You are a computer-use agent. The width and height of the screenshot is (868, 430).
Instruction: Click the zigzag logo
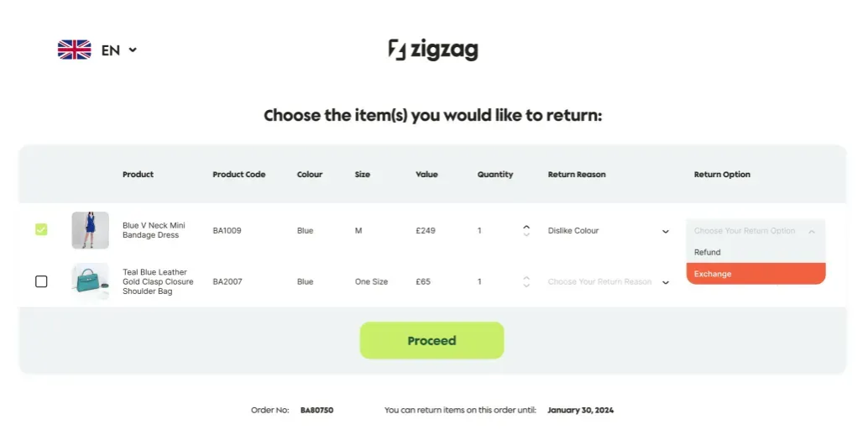(x=433, y=50)
